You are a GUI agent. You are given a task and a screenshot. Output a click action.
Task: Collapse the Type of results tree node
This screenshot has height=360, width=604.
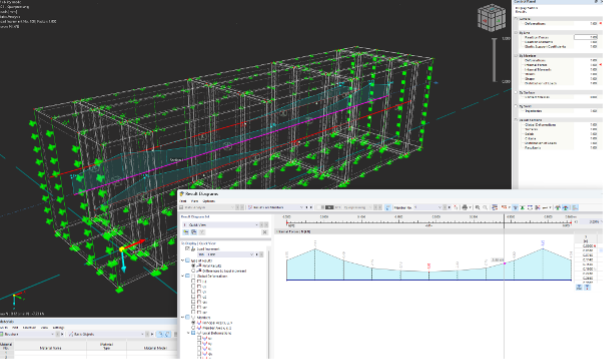[183, 261]
